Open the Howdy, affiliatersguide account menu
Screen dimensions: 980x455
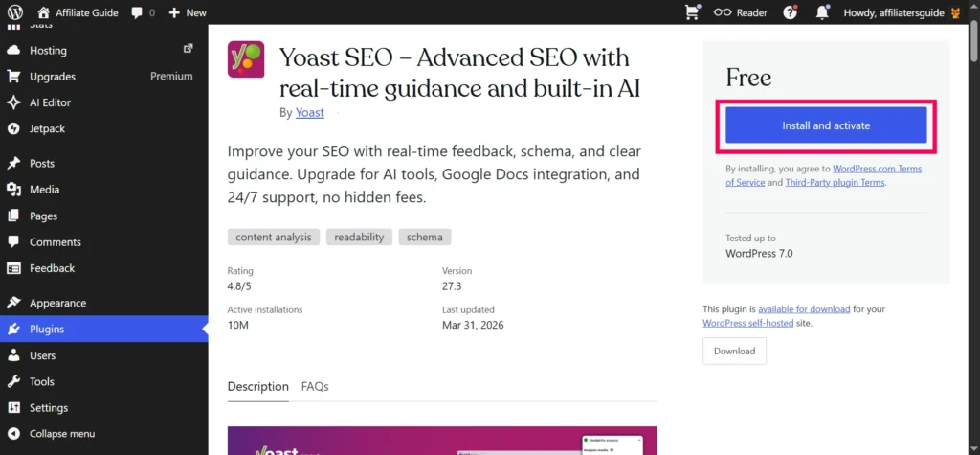point(901,12)
